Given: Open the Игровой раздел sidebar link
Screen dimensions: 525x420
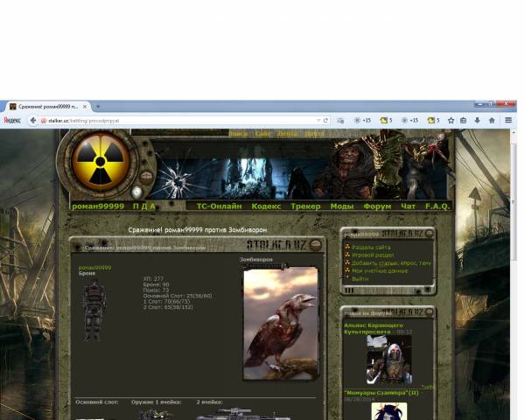Looking at the screenshot, I should pyautogui.click(x=373, y=255).
